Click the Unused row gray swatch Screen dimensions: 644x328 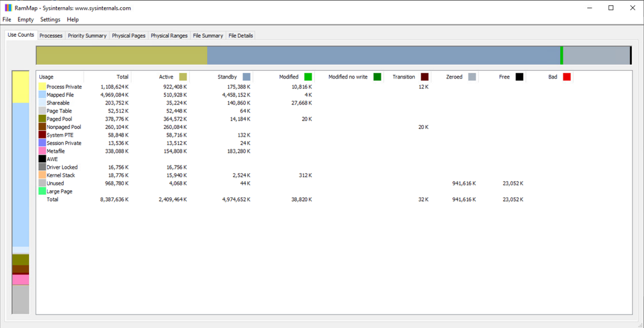(43, 183)
